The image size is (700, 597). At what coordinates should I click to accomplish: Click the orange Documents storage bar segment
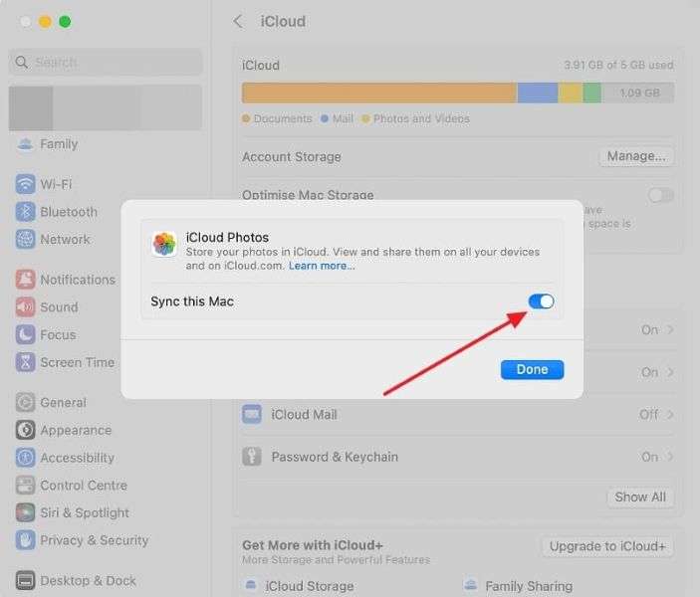(379, 93)
